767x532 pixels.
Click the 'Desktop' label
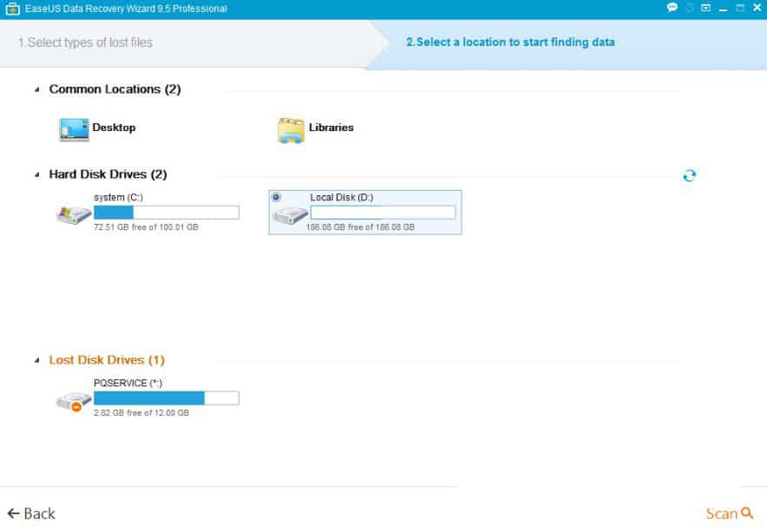(114, 128)
